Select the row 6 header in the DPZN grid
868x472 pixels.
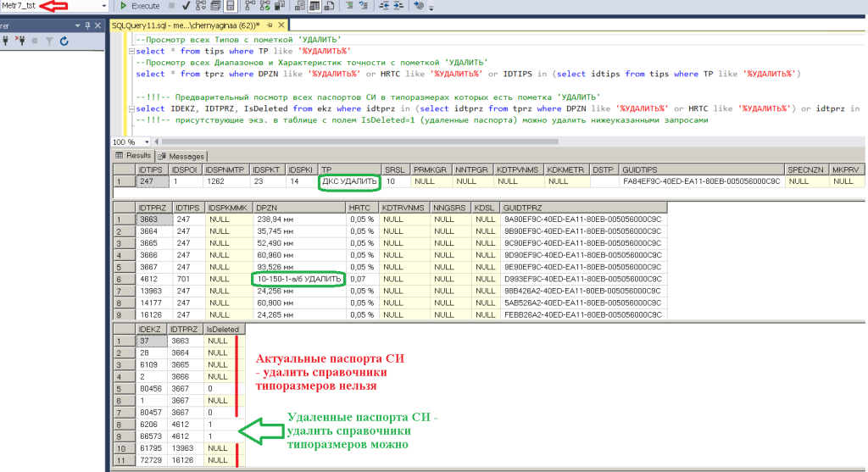pos(124,279)
